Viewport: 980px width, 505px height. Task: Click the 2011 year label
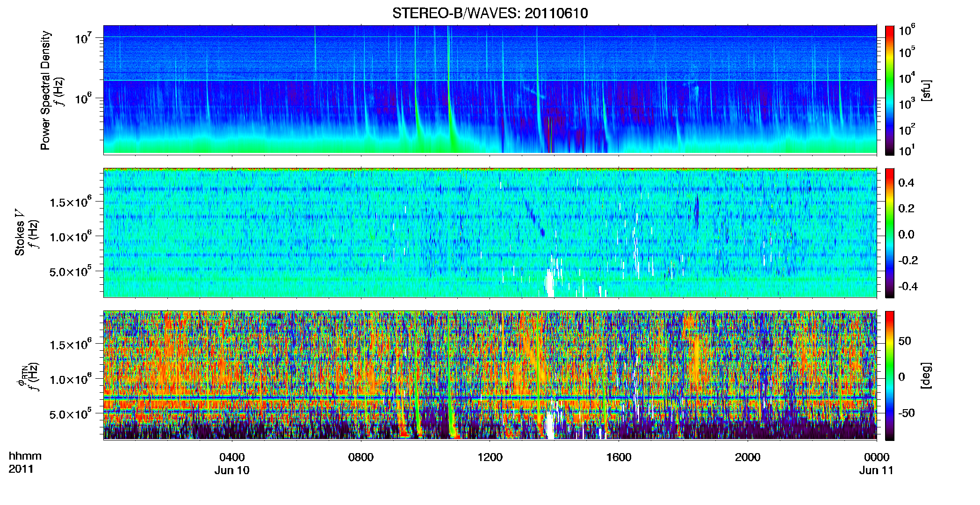[x=21, y=469]
